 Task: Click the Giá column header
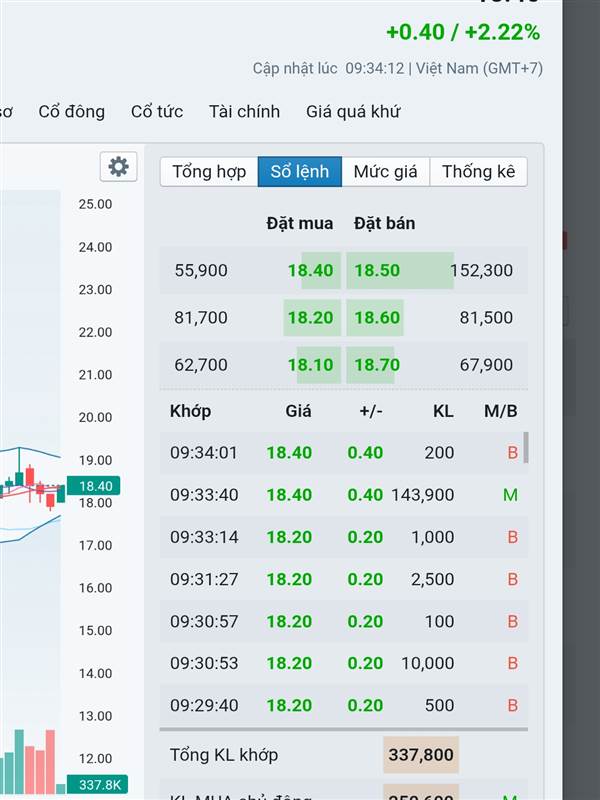298,411
